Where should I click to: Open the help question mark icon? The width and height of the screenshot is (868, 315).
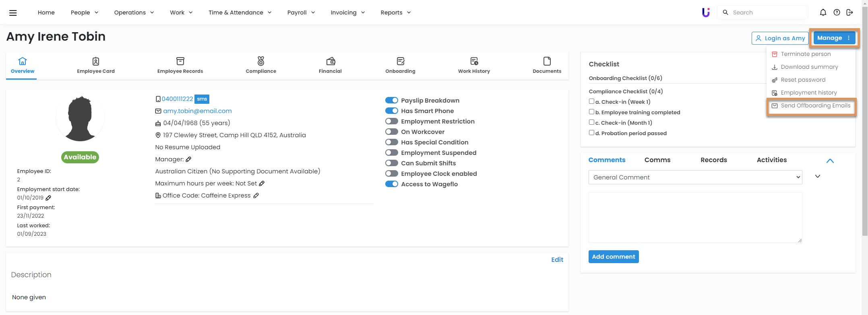click(x=837, y=12)
